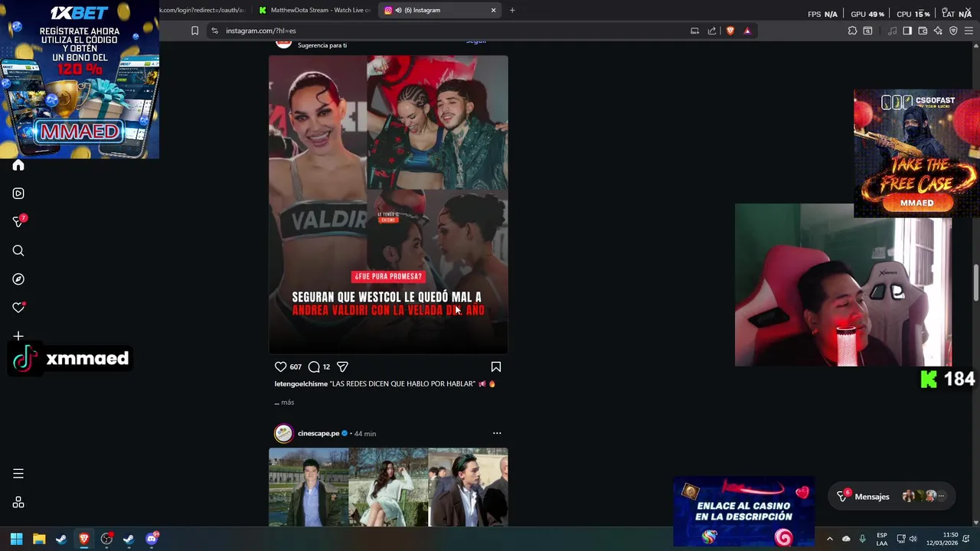The width and height of the screenshot is (980, 551).
Task: Share the letengoelchisme post
Action: click(x=342, y=367)
